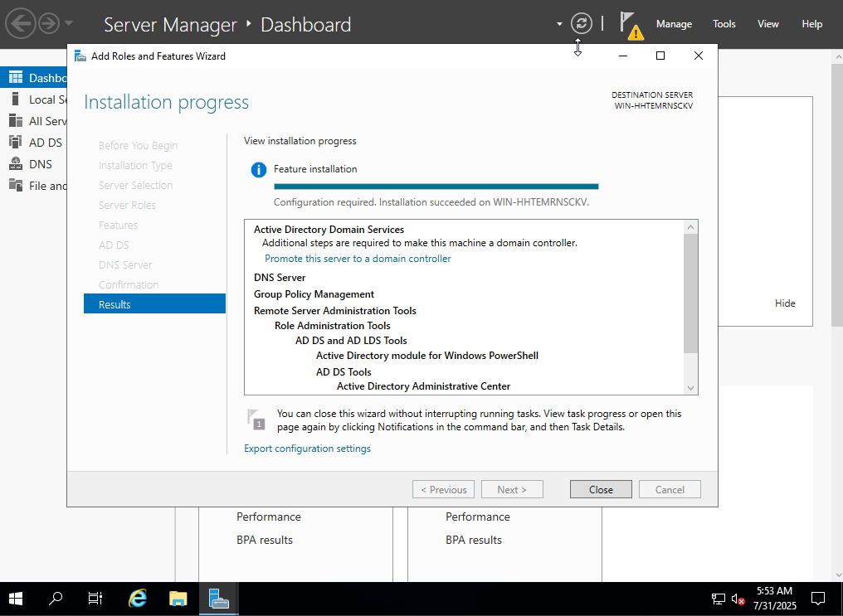Click the Server Manager taskbar icon
843x616 pixels.
pyautogui.click(x=219, y=599)
